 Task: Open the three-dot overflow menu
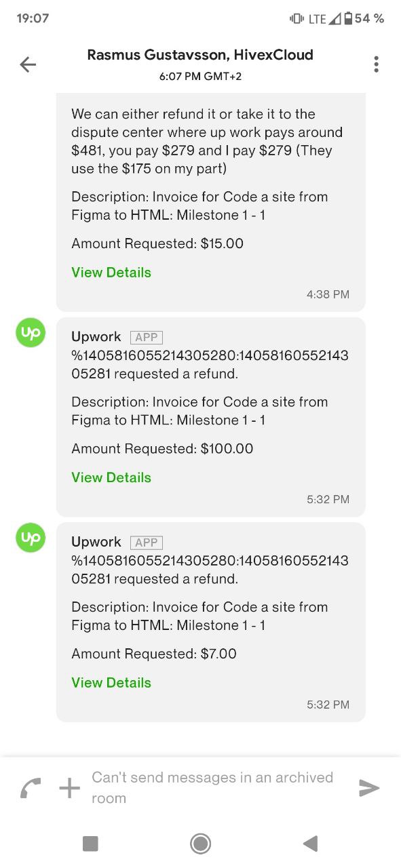point(376,64)
